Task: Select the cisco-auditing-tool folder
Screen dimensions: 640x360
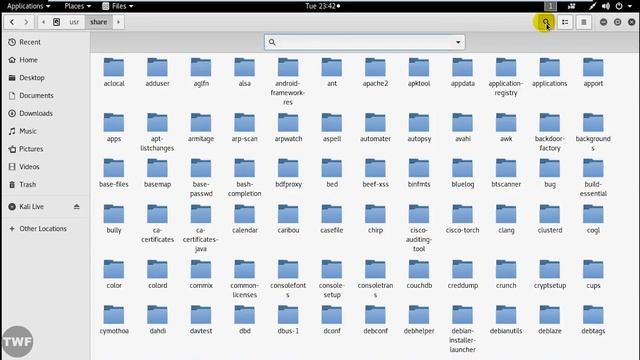Action: point(419,228)
